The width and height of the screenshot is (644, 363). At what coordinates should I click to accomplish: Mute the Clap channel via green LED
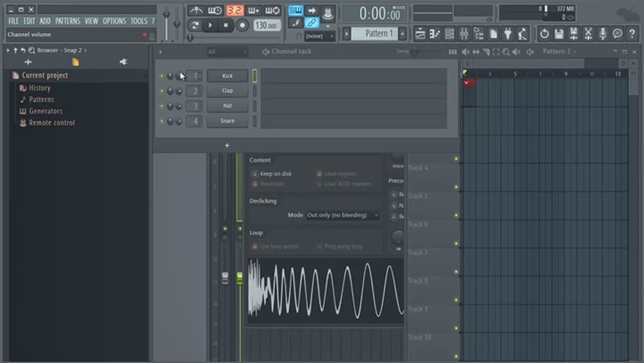click(162, 91)
